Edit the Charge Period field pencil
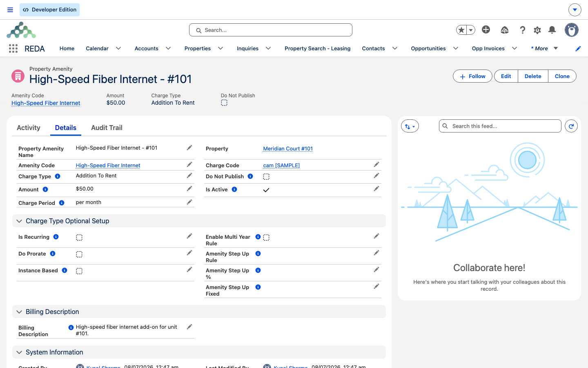 pyautogui.click(x=189, y=202)
